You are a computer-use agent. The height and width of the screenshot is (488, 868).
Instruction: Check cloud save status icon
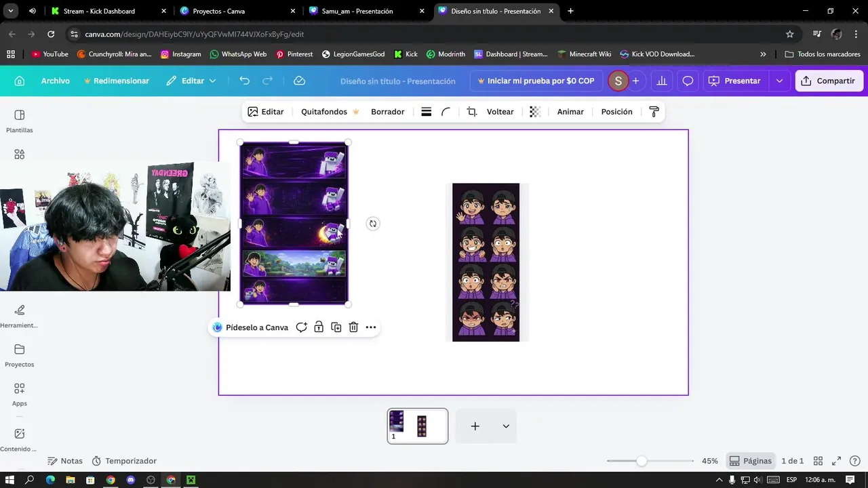[299, 81]
